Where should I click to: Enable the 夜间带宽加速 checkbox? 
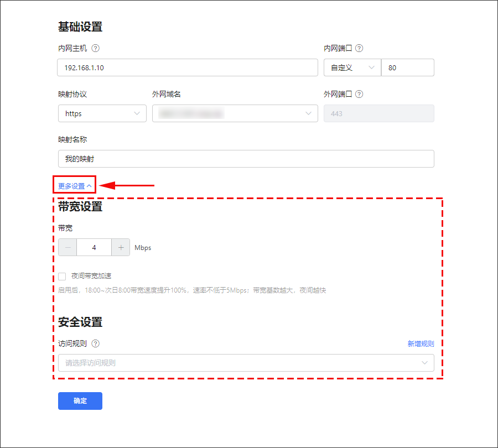click(62, 276)
